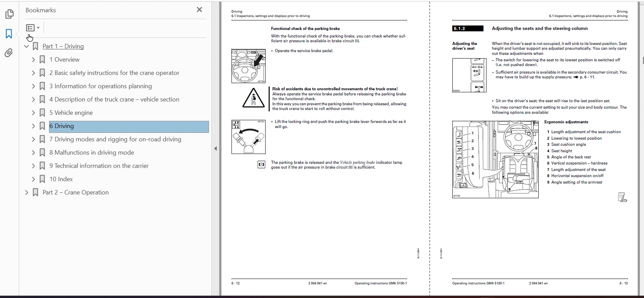Open the bookmark options dropdown menu
Screen dimensions: 644x298
33,28
